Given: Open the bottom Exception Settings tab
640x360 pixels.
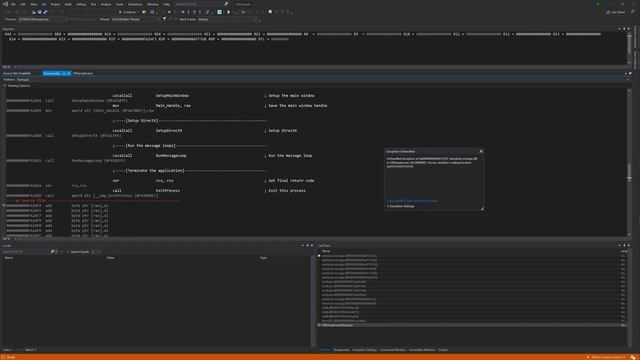Looking at the screenshot, I should point(364,350).
